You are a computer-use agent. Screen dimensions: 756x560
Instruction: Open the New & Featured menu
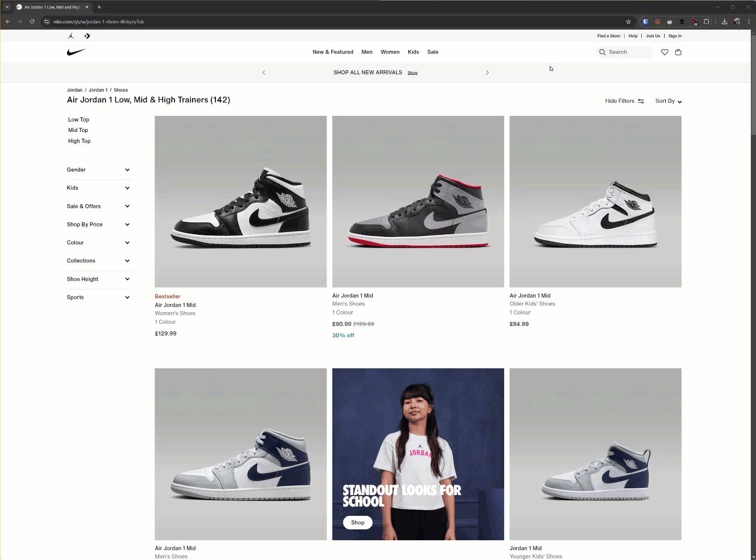coord(333,52)
